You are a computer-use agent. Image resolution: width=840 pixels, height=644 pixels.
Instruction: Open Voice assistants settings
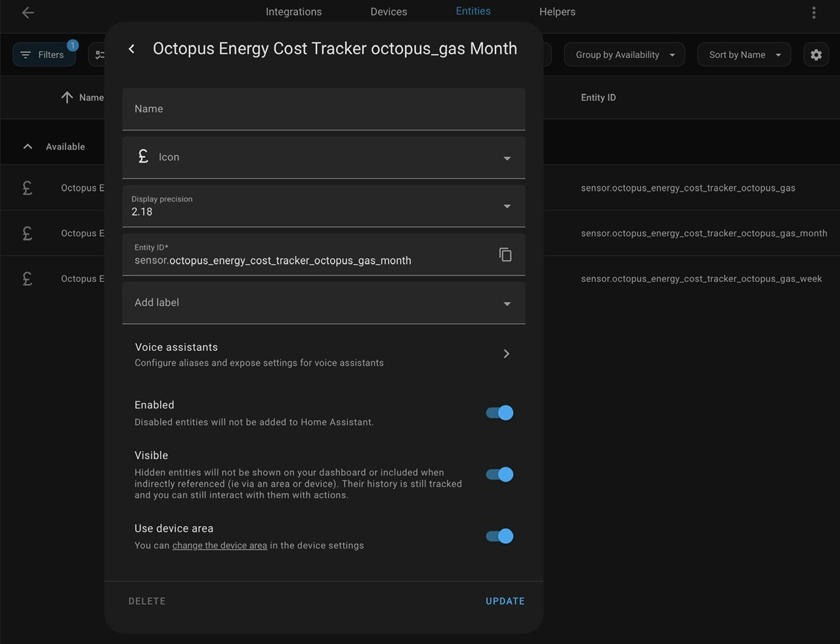(324, 354)
